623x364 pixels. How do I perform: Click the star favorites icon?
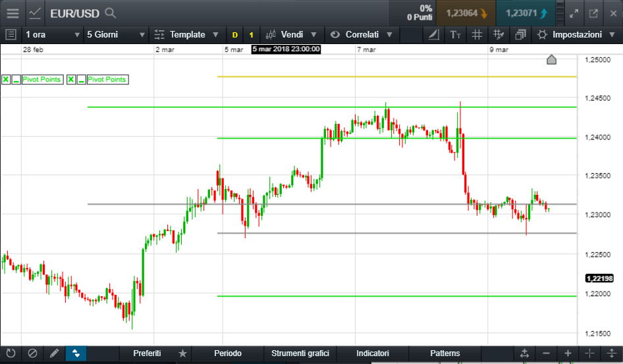[x=182, y=353]
